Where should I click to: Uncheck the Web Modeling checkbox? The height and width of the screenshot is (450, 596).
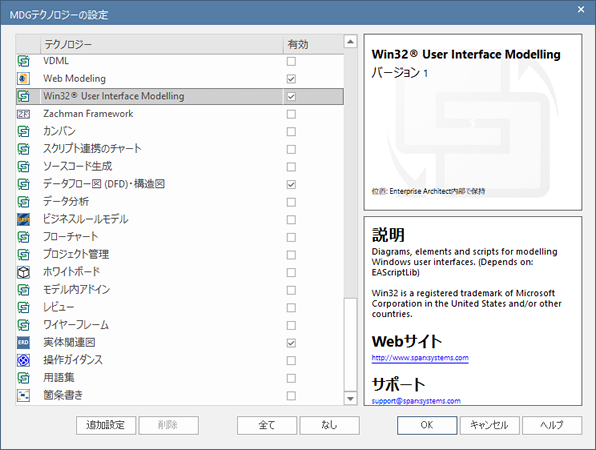pos(291,79)
